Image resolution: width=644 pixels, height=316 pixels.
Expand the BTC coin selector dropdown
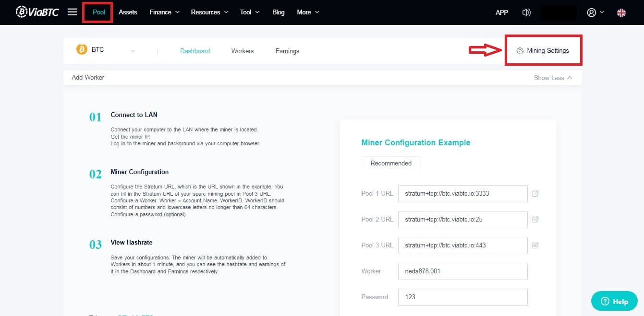[133, 51]
